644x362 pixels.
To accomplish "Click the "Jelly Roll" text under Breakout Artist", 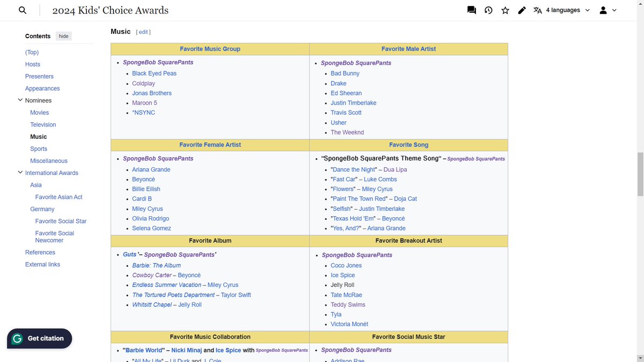I will click(342, 285).
